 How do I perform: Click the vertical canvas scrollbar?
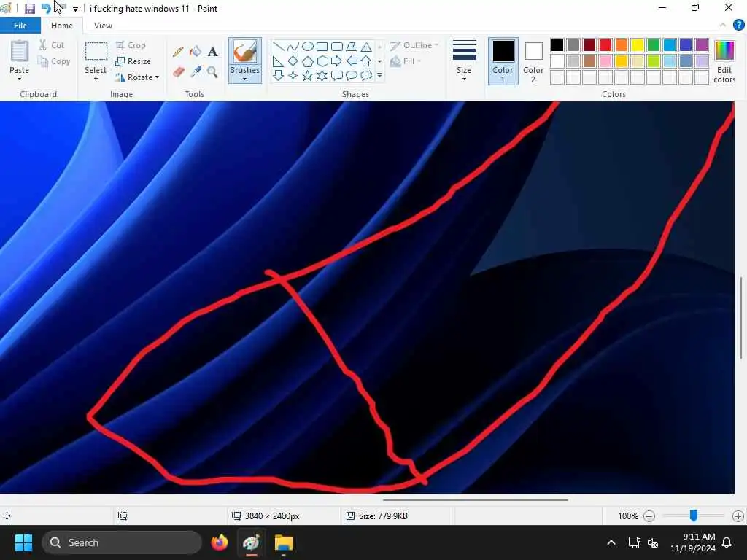(741, 318)
